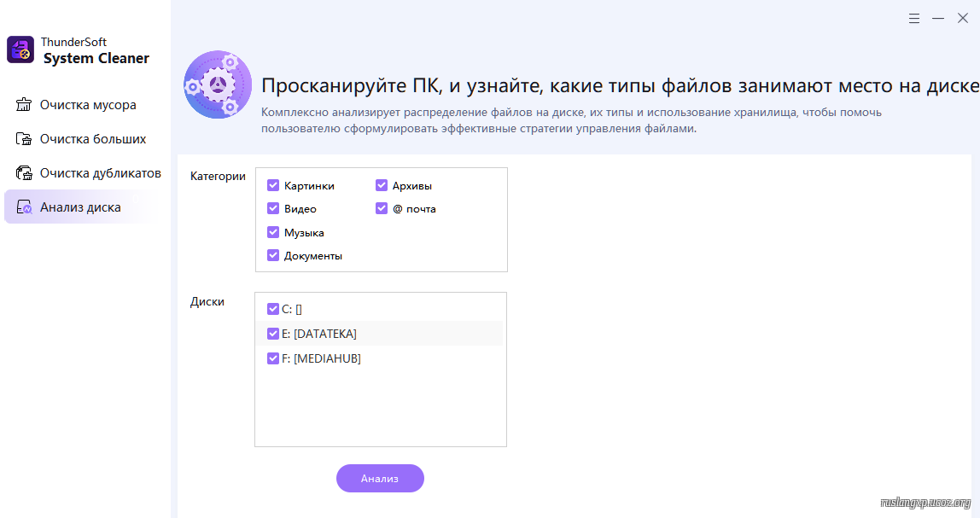This screenshot has width=980, height=518.
Task: Click the junk cleanup basket icon
Action: pos(24,105)
